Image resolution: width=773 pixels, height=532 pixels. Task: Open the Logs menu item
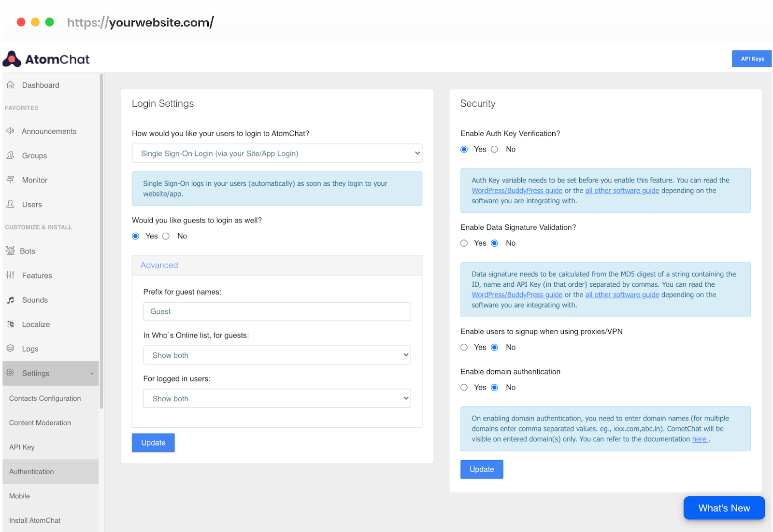click(x=30, y=349)
